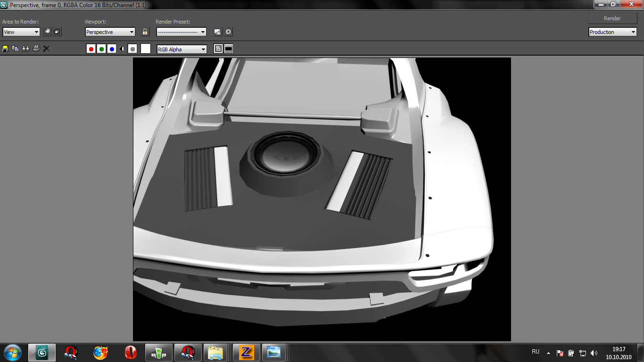The height and width of the screenshot is (362, 644).
Task: Open the Area to Render dropdown
Action: (21, 32)
